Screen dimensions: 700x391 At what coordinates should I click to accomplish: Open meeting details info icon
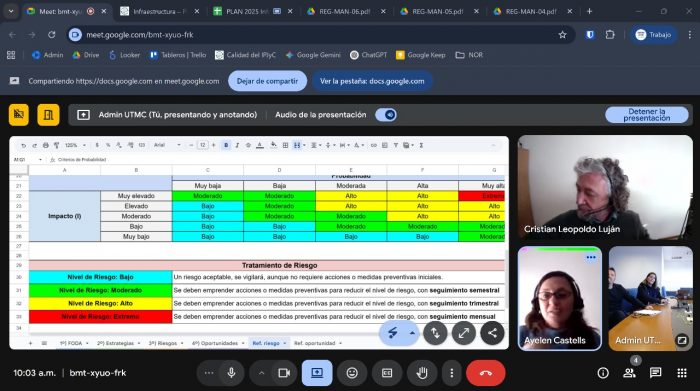click(x=603, y=373)
